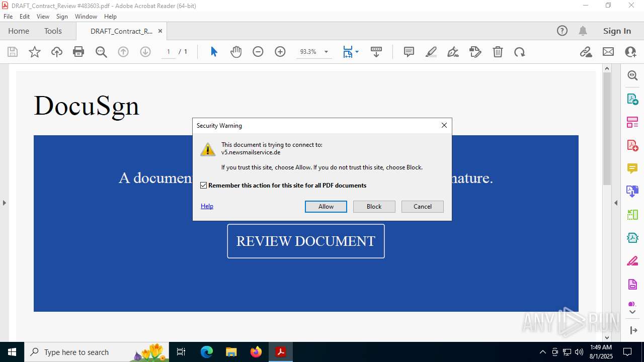Open the Window menu
This screenshot has width=644, height=362.
point(86,17)
